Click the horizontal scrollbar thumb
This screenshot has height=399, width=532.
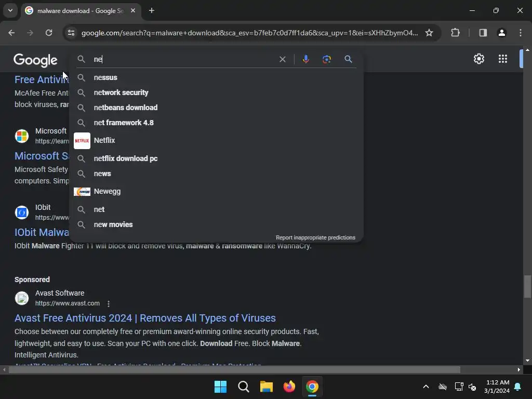tap(234, 369)
